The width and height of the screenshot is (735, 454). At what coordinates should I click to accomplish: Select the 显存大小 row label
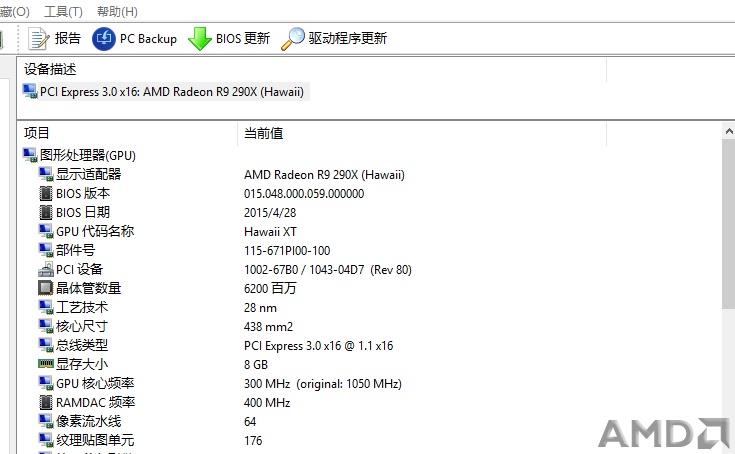pos(82,364)
